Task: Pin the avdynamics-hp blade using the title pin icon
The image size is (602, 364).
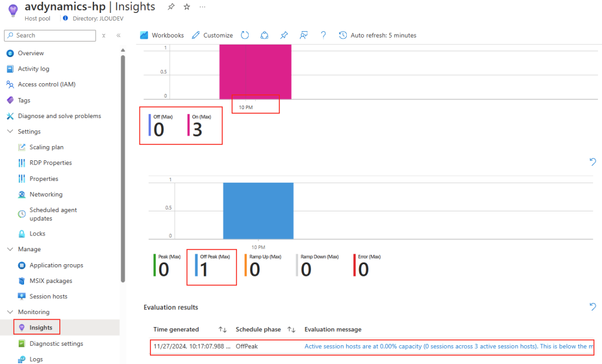Action: (171, 6)
